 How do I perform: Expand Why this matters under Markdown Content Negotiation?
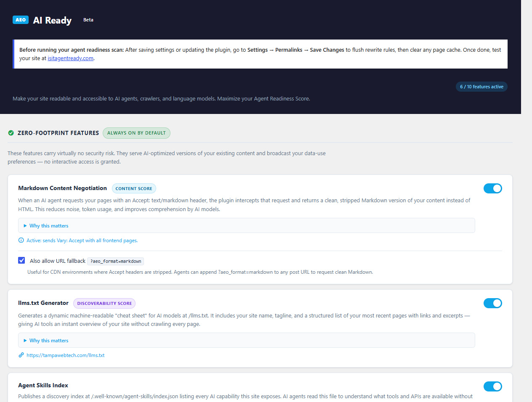(247, 225)
